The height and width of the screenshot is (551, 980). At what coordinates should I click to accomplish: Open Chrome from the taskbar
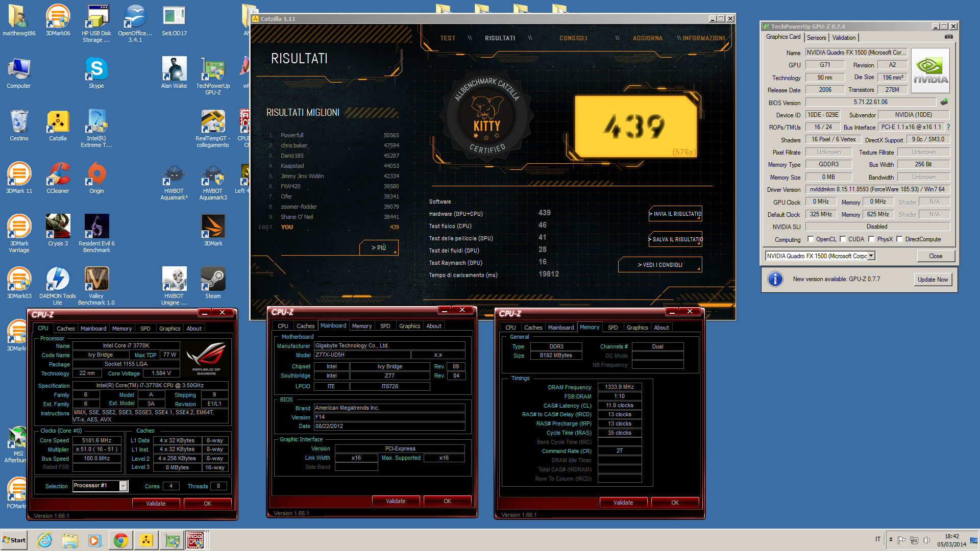(121, 540)
